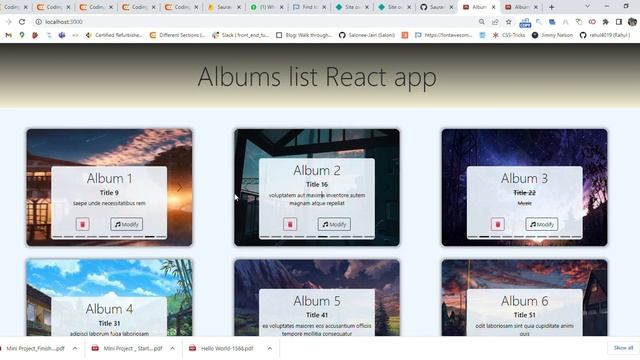Click the Album 5 heading
Viewport: 640px width, 360px height.
317,301
